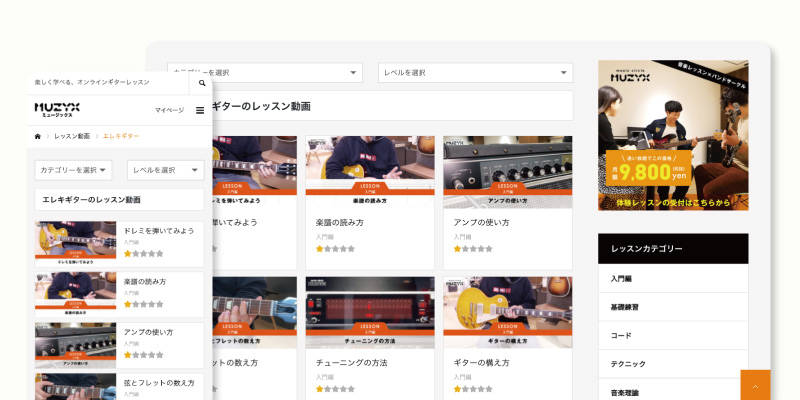Open カテゴリーを選択 dropdown in mobile view
Viewport: 800px width, 400px height.
(x=73, y=170)
